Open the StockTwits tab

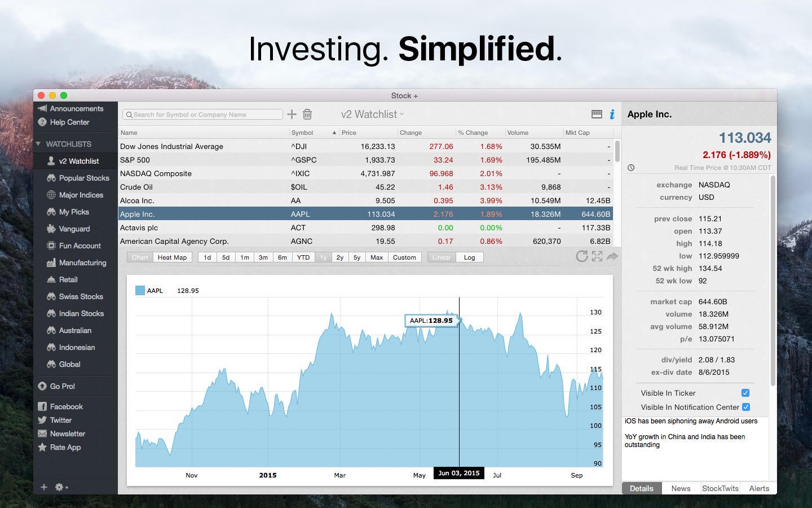720,488
